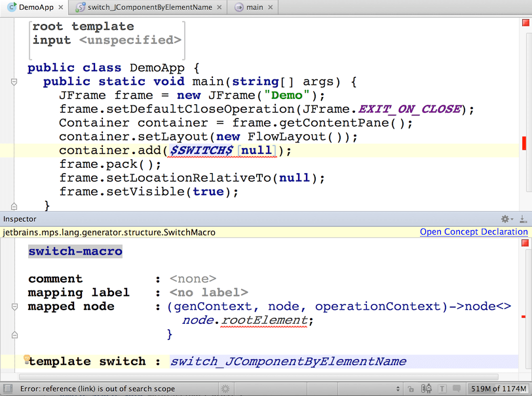Screen dimensions: 532x396
Task: Open Inspector settings gear menu
Action: (505, 219)
